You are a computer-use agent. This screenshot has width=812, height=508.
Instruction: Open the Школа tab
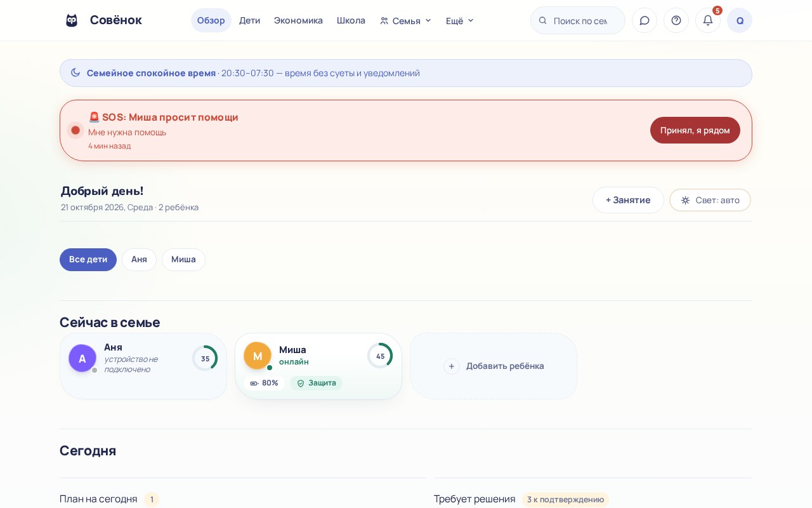[351, 20]
